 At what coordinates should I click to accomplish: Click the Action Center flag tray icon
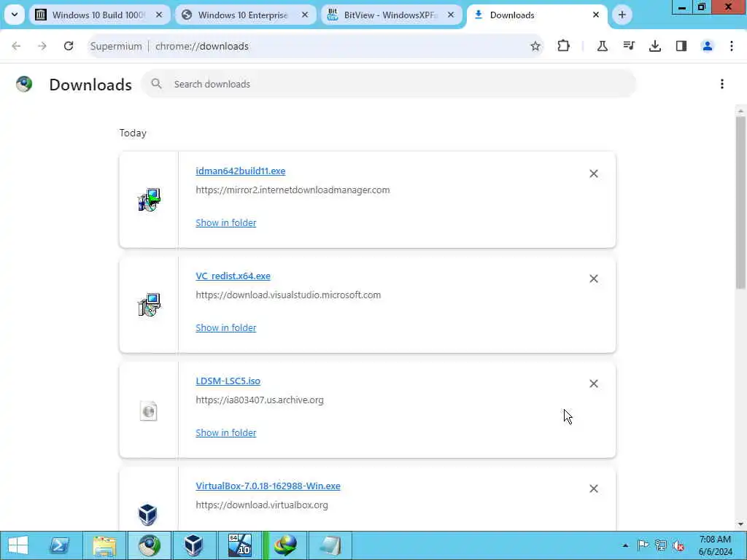tap(643, 545)
